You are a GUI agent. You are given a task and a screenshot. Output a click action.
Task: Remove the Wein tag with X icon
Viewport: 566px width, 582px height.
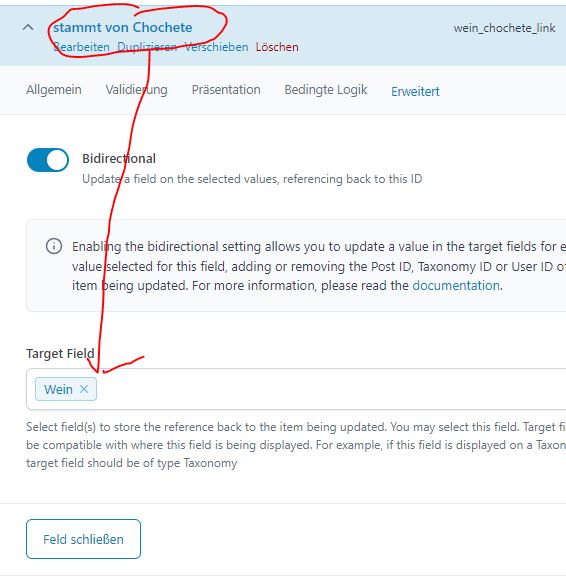pyautogui.click(x=84, y=389)
